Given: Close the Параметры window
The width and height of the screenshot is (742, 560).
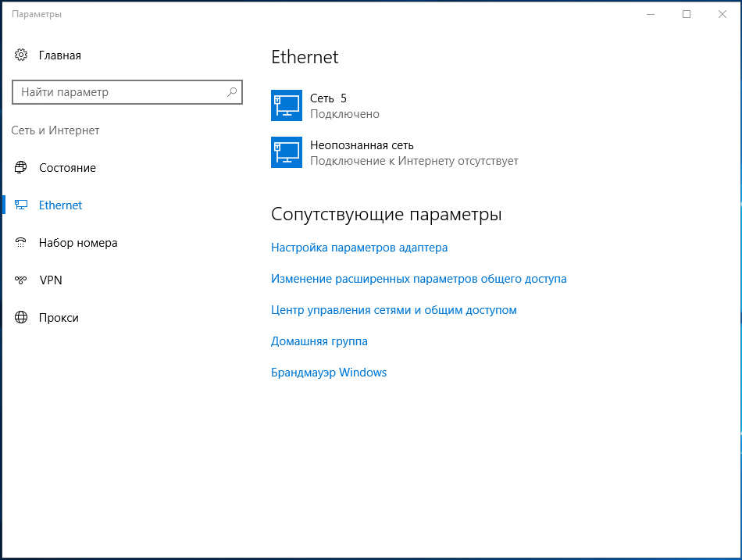Looking at the screenshot, I should pos(722,14).
